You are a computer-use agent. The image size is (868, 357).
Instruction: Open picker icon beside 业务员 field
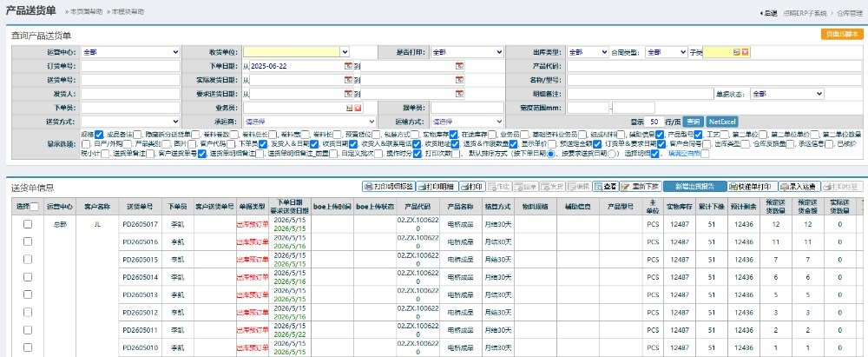pyautogui.click(x=350, y=108)
